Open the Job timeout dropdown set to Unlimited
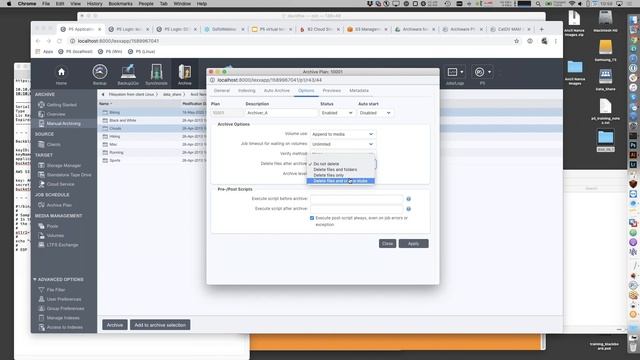 [342, 144]
